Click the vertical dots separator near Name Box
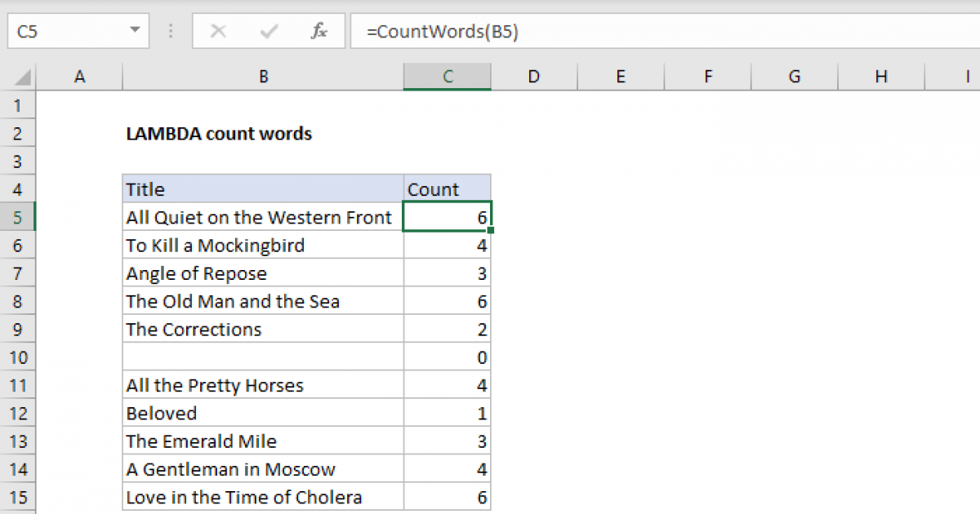Image resolution: width=980 pixels, height=514 pixels. pos(169,31)
